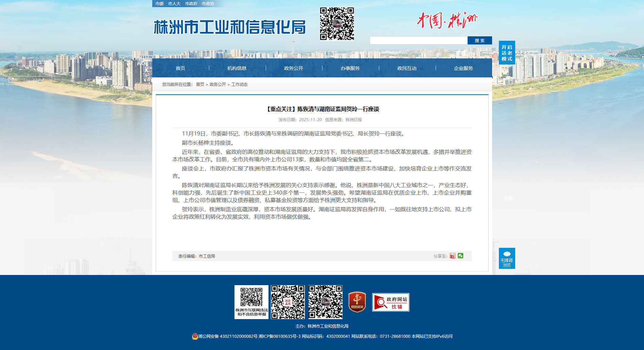Toggle 无障碍浏览 accessibility browsing

507,258
